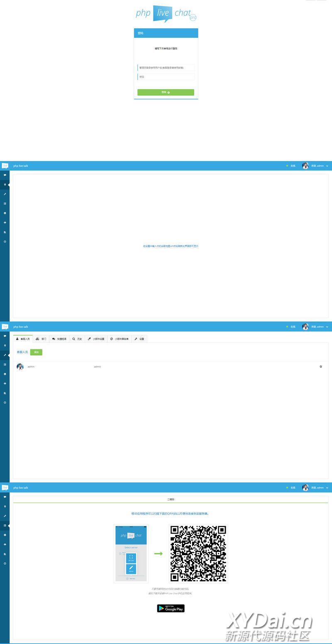332x644 pixels.
Task: Click 在线 status in 客服人员 screen header
Action: click(291, 327)
